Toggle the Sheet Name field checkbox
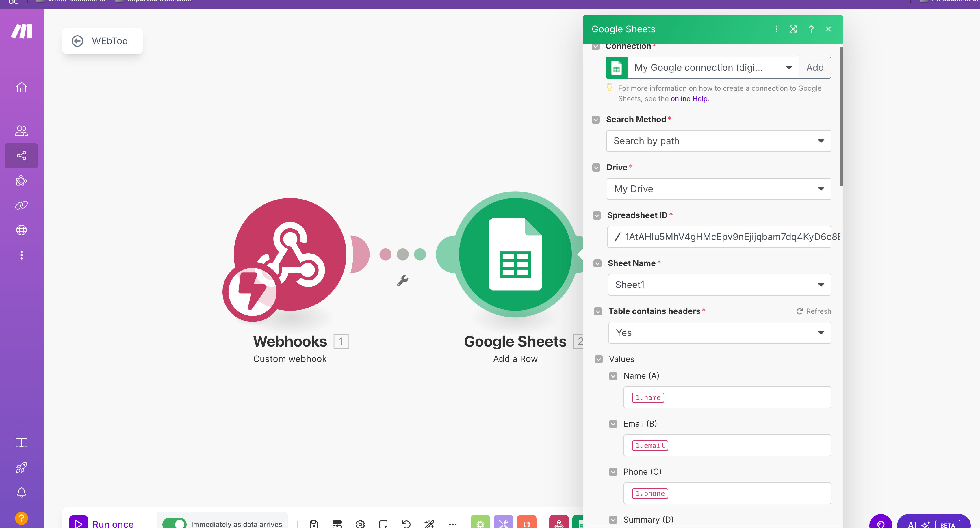Screen dimensions: 980x528 click(x=597, y=263)
